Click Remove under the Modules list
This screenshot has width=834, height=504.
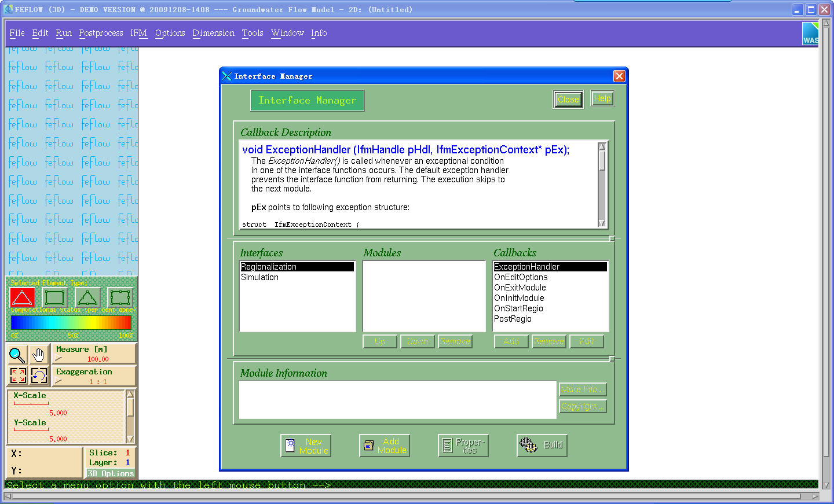(455, 341)
